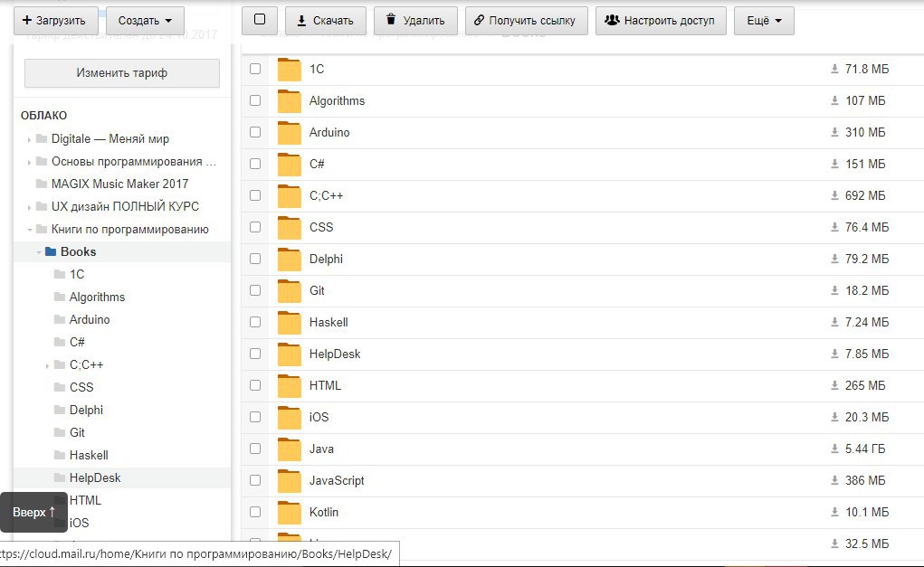Screen dimensions: 924x567
Task: Select Delphi in the sidebar tree
Action: [x=86, y=410]
